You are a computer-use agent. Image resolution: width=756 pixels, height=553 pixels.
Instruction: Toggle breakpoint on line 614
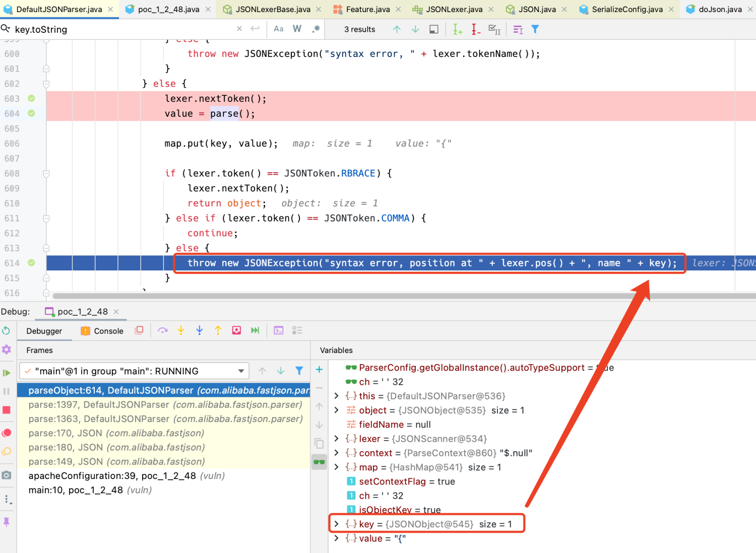[31, 262]
